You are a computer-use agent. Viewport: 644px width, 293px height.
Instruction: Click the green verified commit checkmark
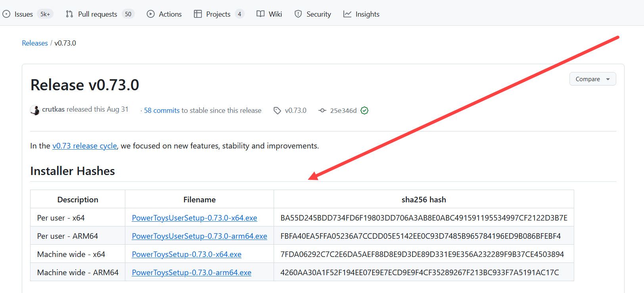pos(364,110)
